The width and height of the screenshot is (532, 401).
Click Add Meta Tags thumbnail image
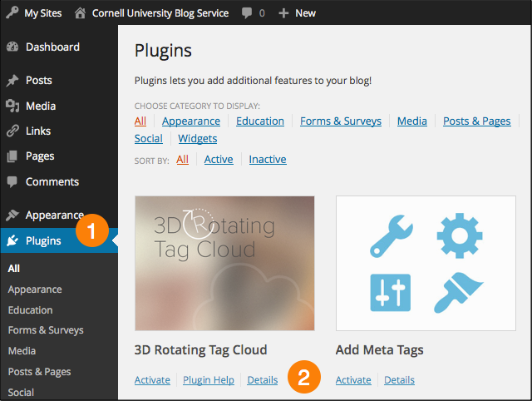tap(426, 263)
